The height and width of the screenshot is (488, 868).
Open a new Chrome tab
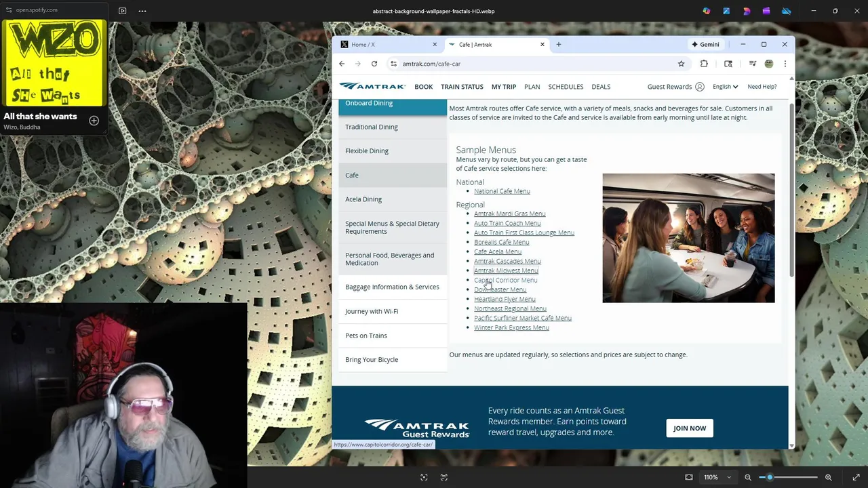pos(559,44)
